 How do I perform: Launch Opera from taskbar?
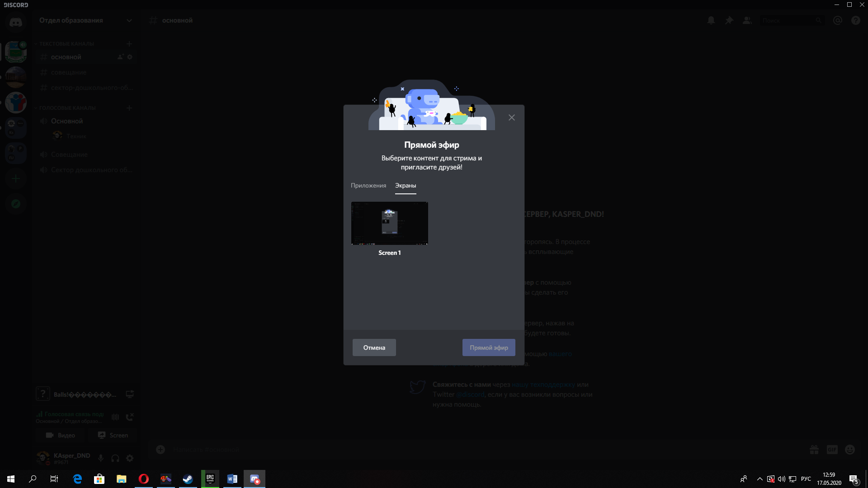[x=144, y=479]
